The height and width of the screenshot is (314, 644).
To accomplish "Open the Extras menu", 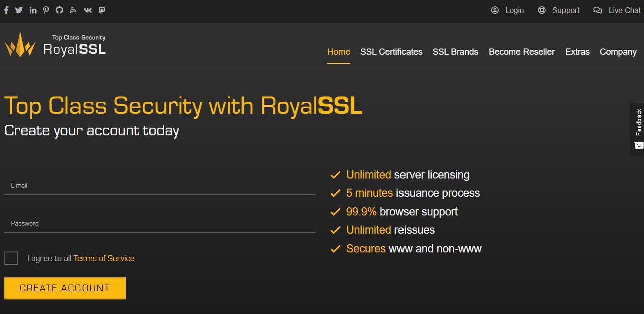I will tap(577, 52).
